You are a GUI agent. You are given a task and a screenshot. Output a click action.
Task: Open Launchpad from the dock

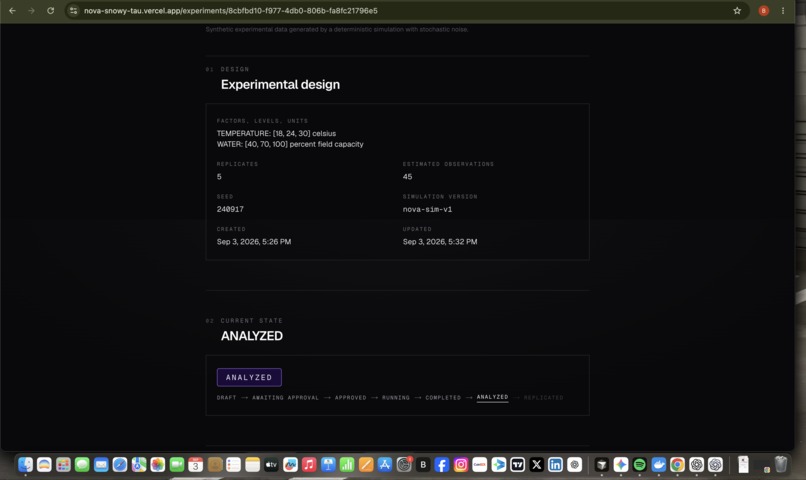pyautogui.click(x=63, y=465)
